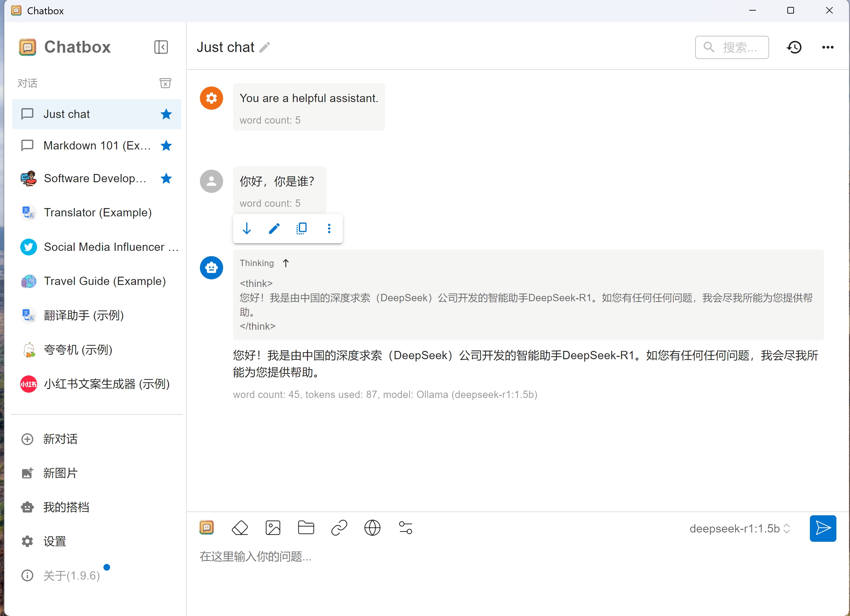Click the message input box placeholder
Viewport: 850px width, 616px height.
click(255, 556)
